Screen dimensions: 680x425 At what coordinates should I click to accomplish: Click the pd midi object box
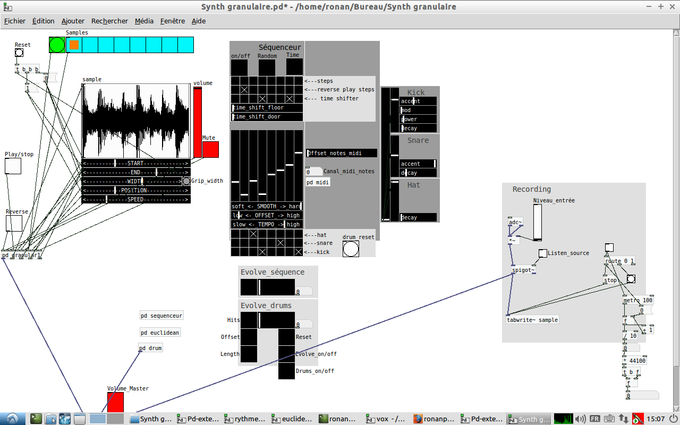(318, 183)
